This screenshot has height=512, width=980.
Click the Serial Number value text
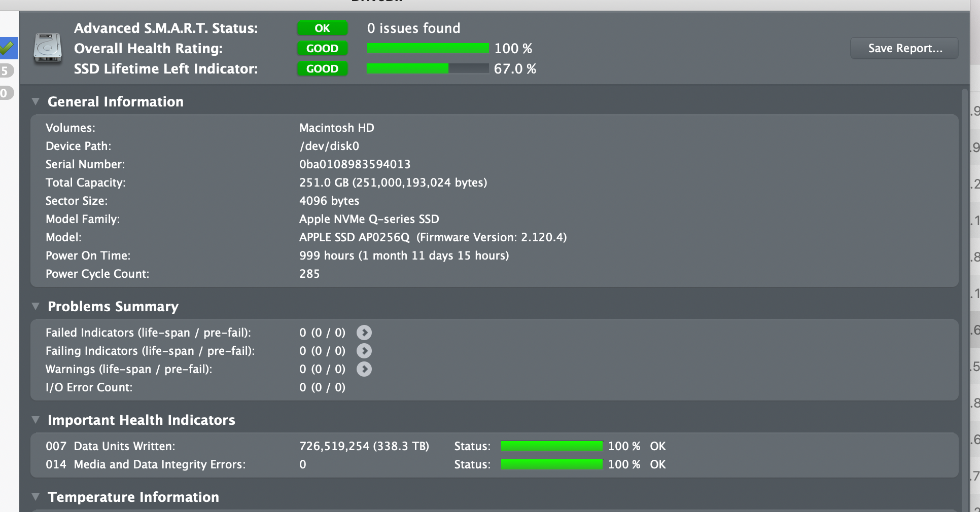pos(355,164)
